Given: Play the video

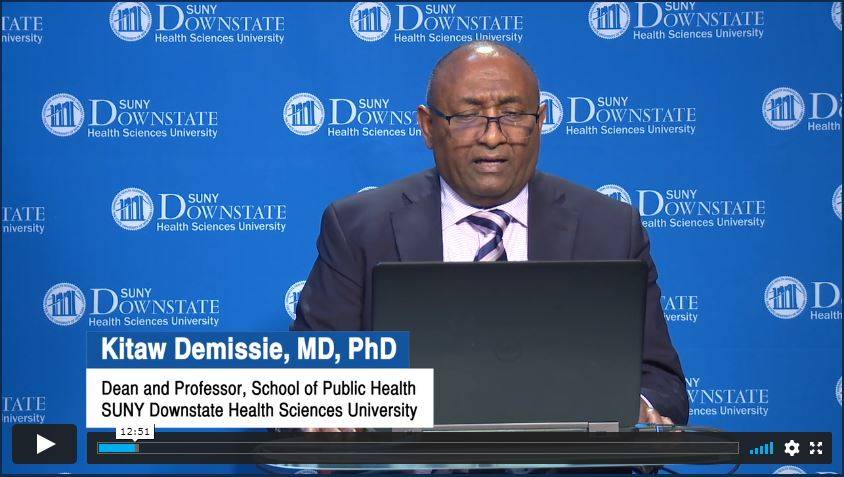Looking at the screenshot, I should [45, 444].
